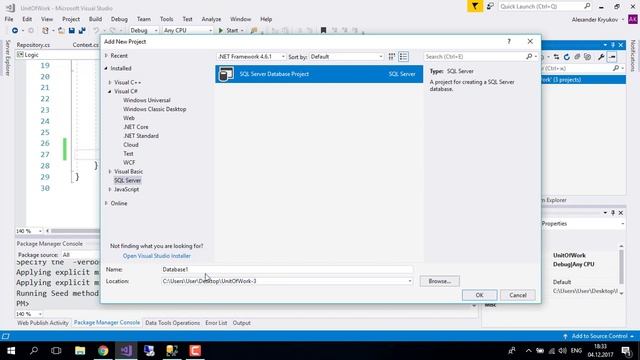Open Windows taskbar search
This screenshot has height=360, width=640.
pos(34,351)
